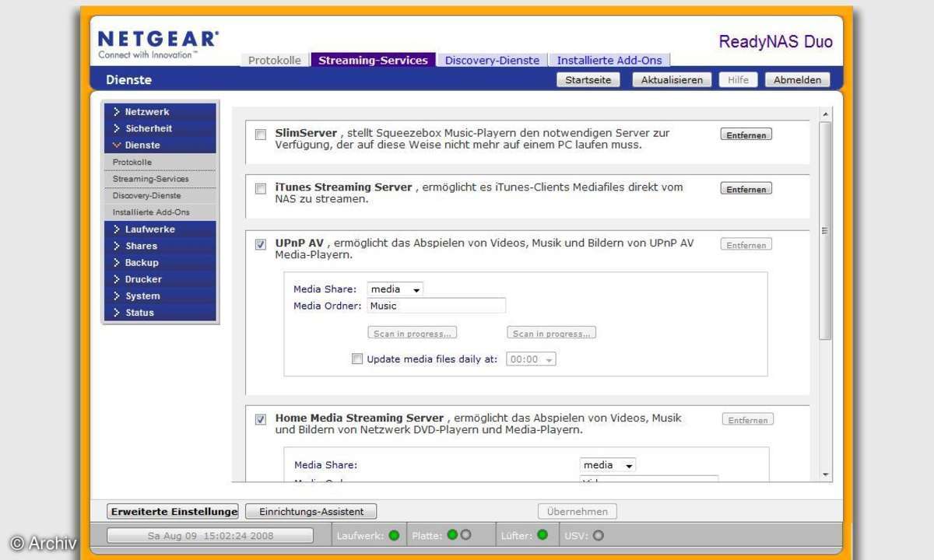Screen dimensions: 934x560
Task: Open the Home Media Share dropdown
Action: click(x=608, y=465)
